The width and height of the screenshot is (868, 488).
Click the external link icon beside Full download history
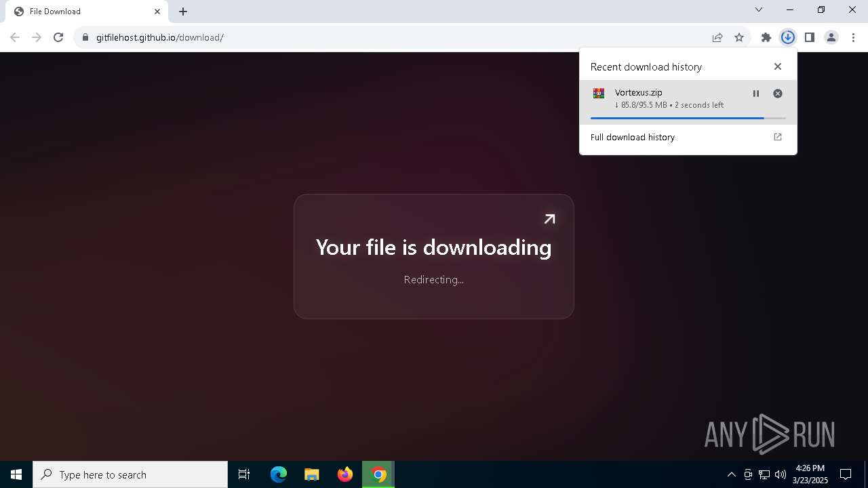click(778, 137)
